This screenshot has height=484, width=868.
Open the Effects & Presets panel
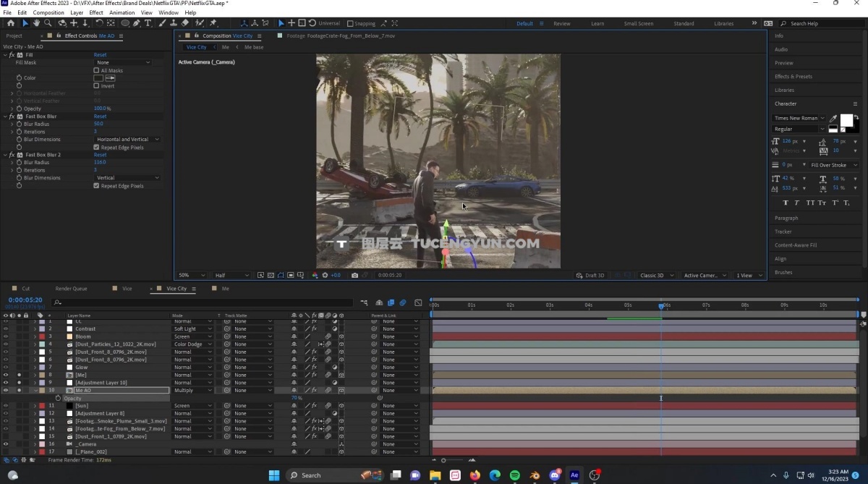pos(793,76)
